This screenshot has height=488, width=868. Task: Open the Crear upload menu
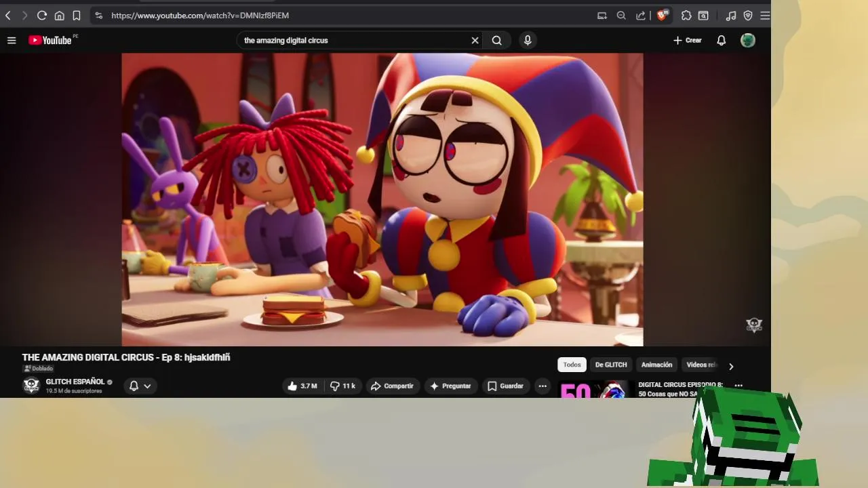click(688, 41)
